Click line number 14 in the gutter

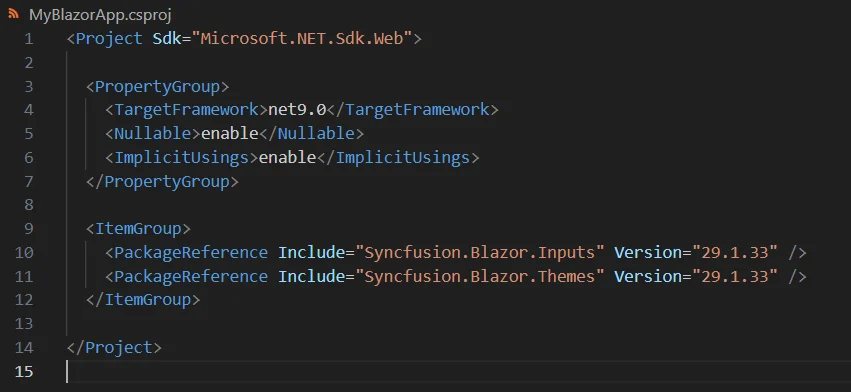click(24, 347)
